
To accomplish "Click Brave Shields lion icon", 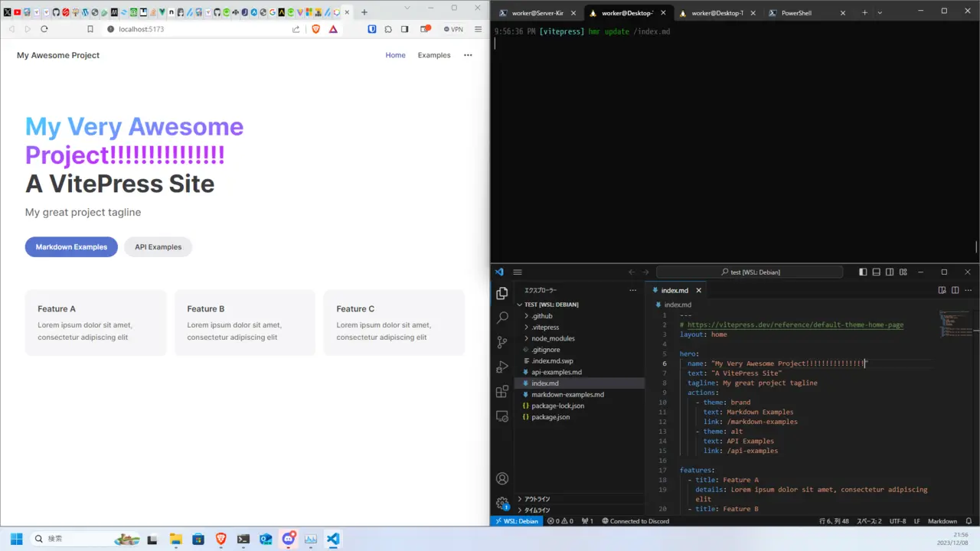I will coord(316,29).
